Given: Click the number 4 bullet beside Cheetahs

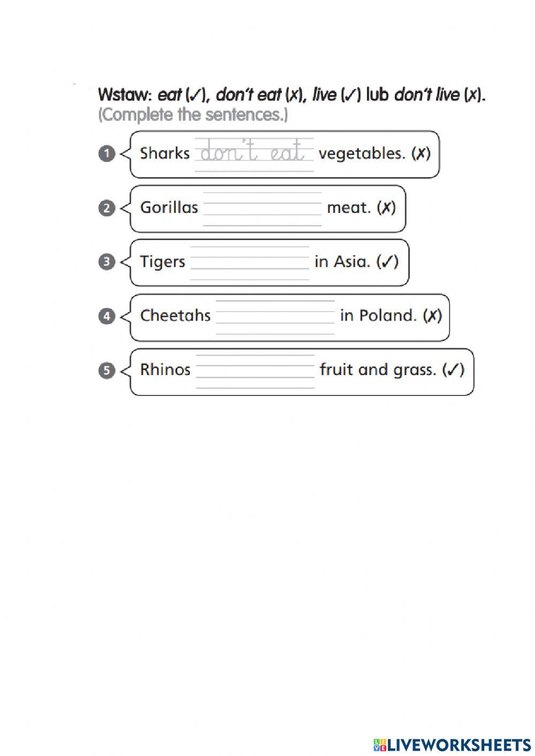Looking at the screenshot, I should (106, 316).
